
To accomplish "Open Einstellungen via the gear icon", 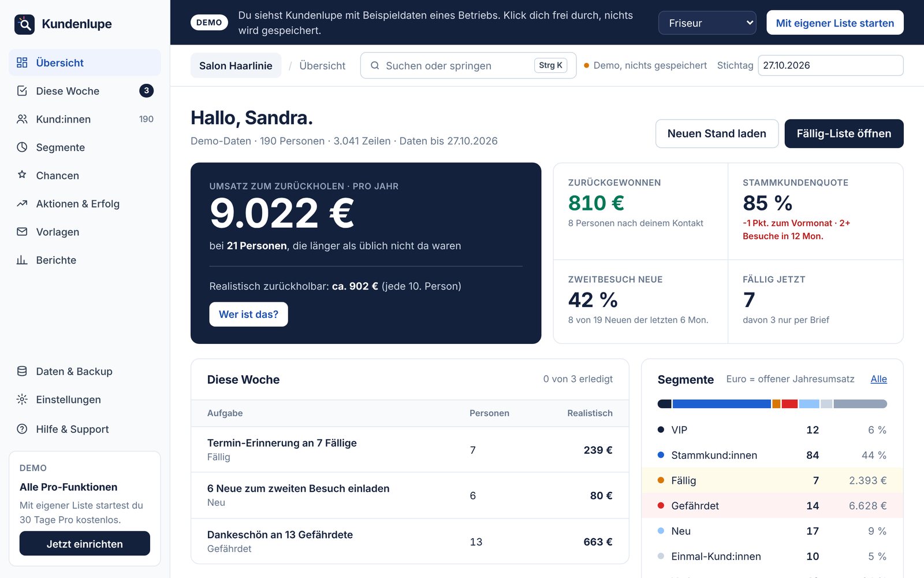I will coord(22,399).
